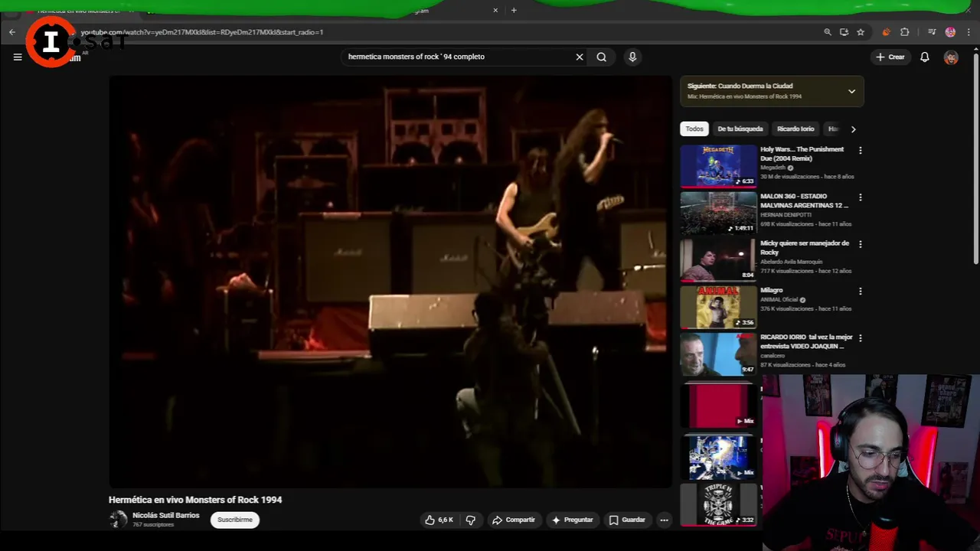Go back with browser back arrow
Image resolution: width=980 pixels, height=551 pixels.
coord(12,32)
